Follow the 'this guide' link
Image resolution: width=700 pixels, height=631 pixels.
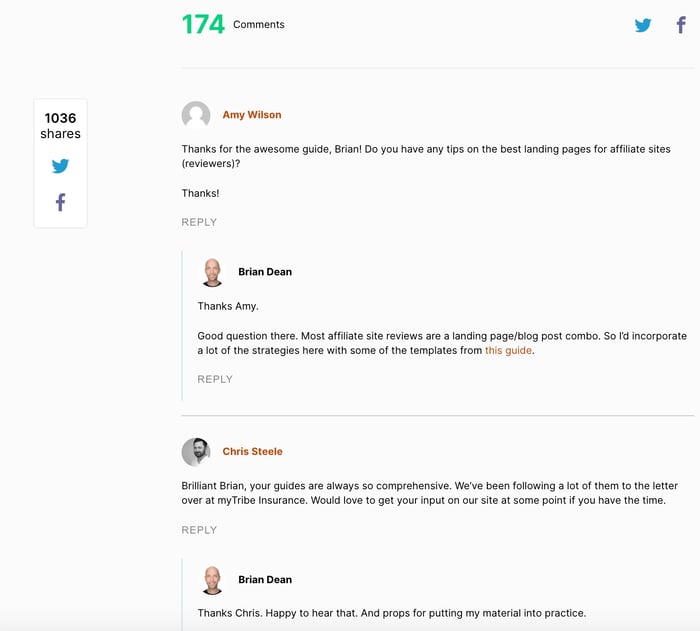(508, 351)
